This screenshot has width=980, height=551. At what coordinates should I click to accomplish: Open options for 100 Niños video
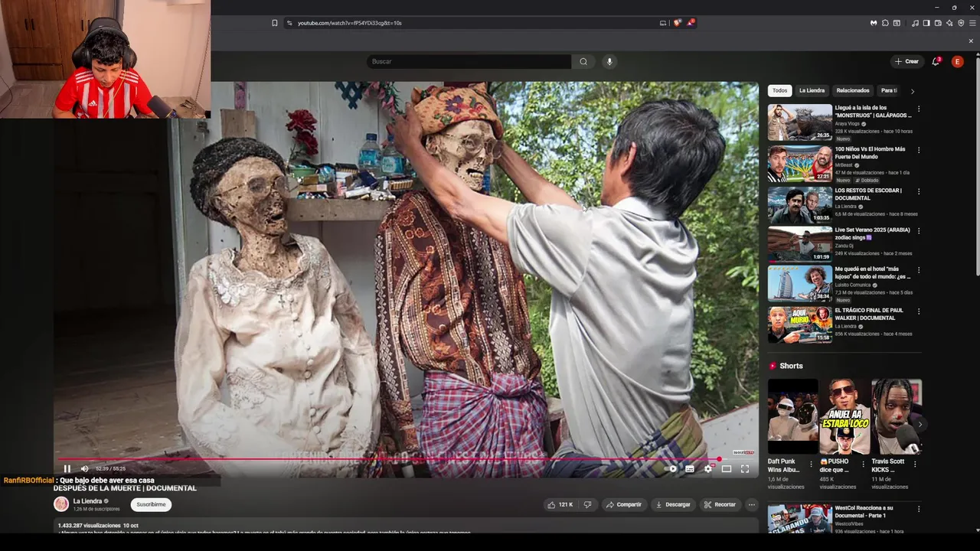(x=919, y=151)
